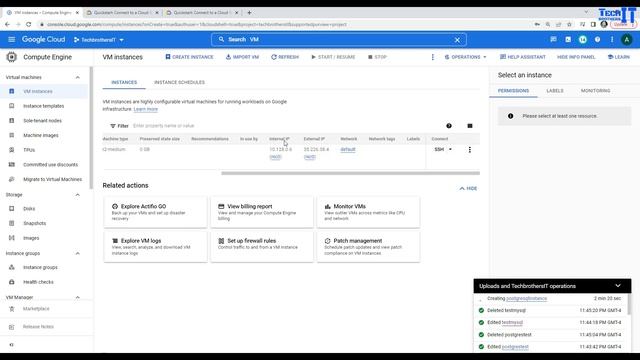Open Patch management card
The width and height of the screenshot is (640, 360).
point(368,247)
